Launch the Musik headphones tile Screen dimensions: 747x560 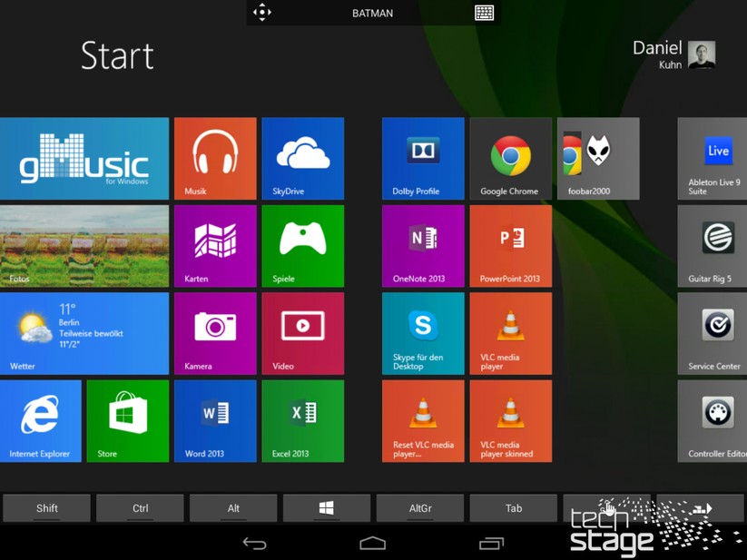(x=215, y=159)
